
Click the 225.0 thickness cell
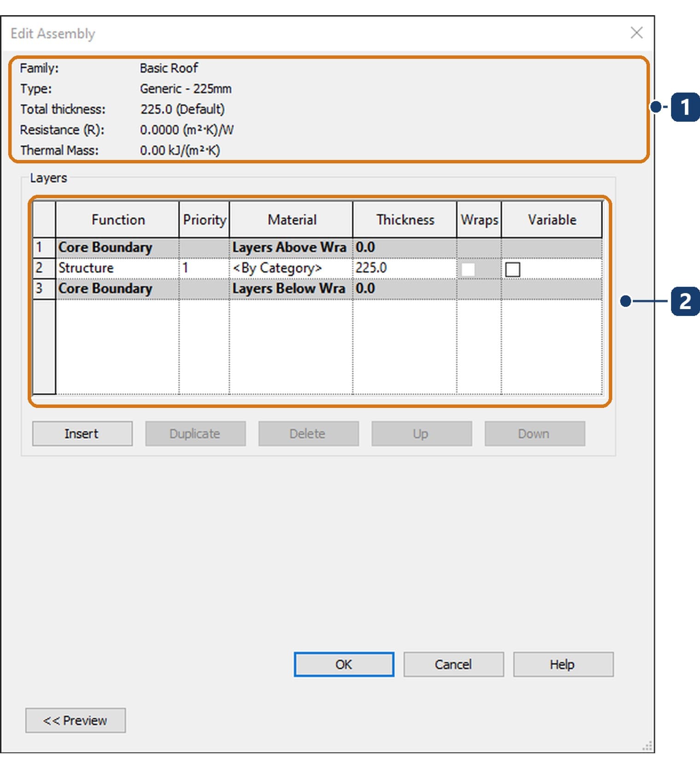(x=405, y=268)
